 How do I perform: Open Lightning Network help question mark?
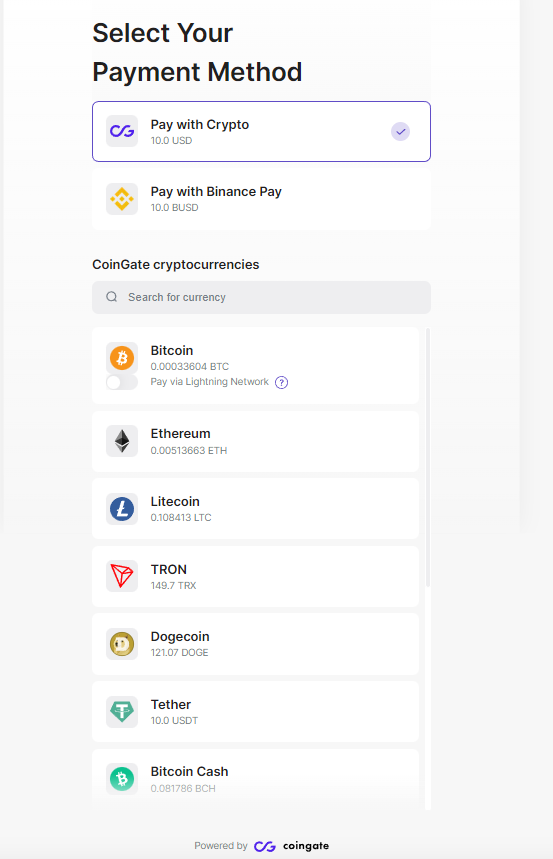[281, 382]
